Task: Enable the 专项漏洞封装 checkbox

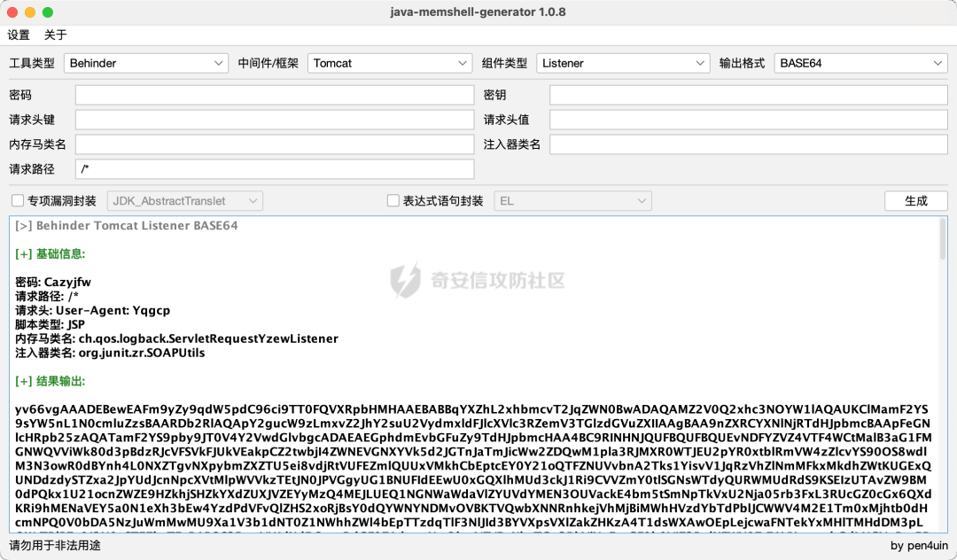Action: [x=18, y=201]
